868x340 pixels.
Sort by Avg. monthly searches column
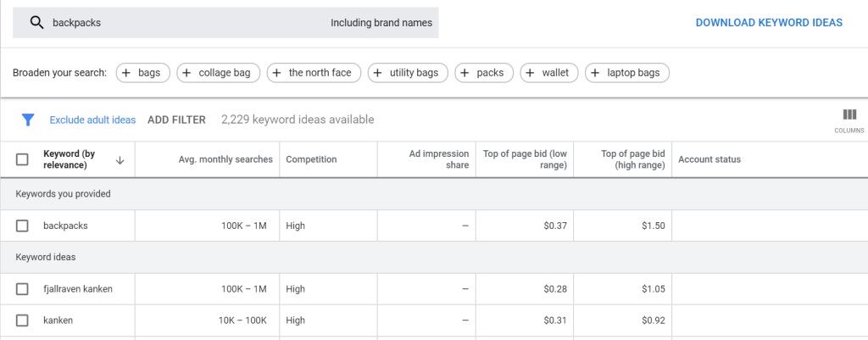tap(225, 159)
